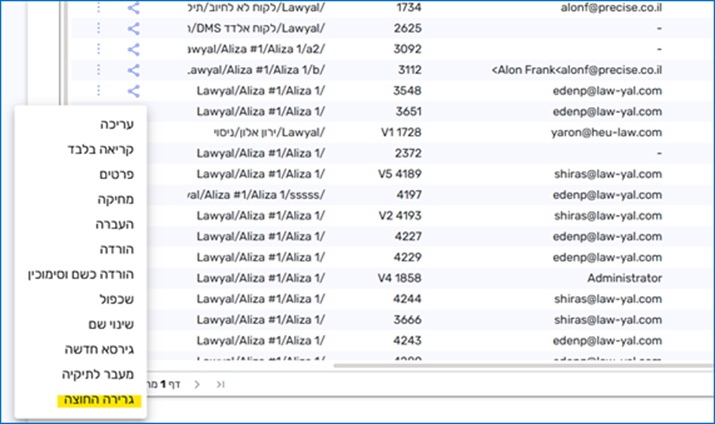Choose הורדה כשם וסימוכין menu option
The image size is (715, 424).
point(87,274)
